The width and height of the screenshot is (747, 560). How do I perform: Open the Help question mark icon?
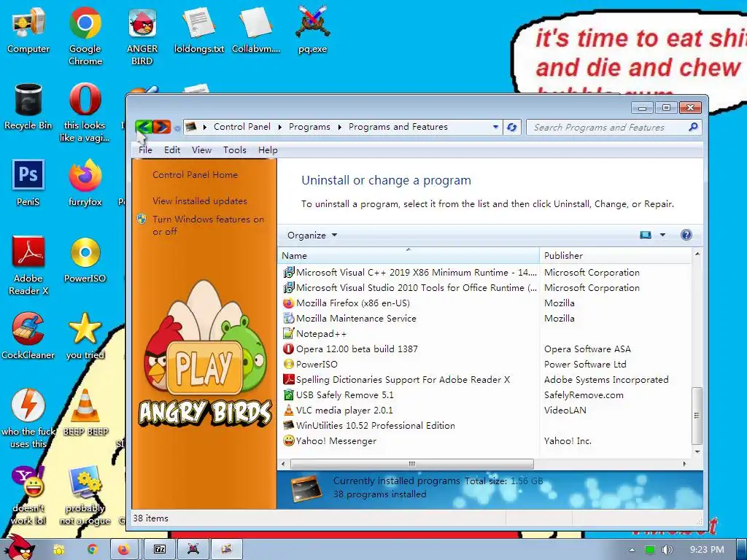686,235
